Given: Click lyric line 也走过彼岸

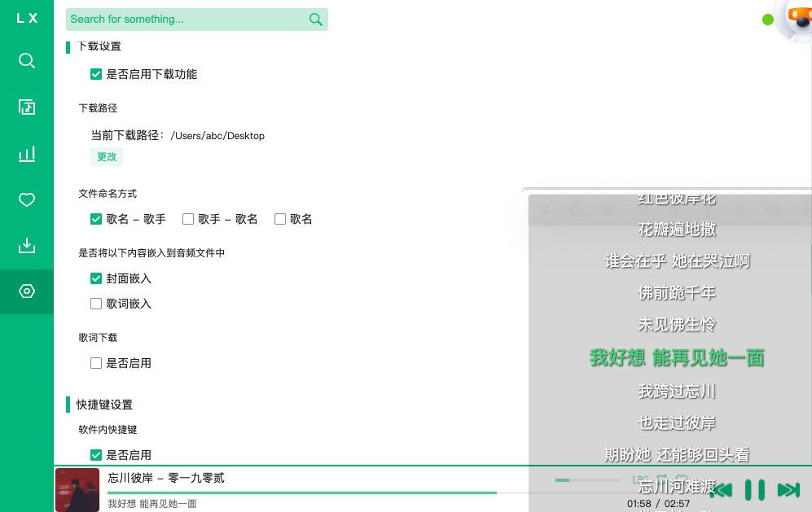Looking at the screenshot, I should pos(677,423).
